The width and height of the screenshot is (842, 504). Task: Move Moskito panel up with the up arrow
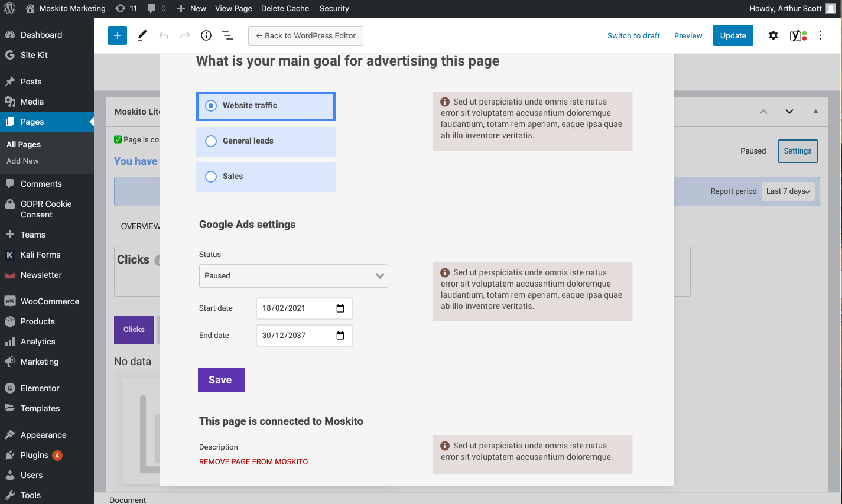point(763,112)
